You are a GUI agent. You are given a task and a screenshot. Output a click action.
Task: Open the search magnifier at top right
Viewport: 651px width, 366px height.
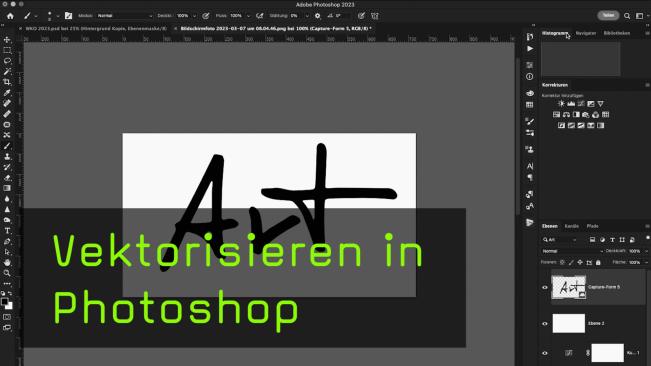(627, 16)
